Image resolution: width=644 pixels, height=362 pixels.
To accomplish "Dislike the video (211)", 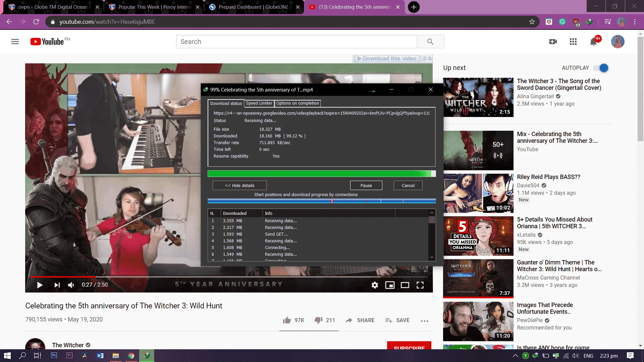I will point(324,320).
